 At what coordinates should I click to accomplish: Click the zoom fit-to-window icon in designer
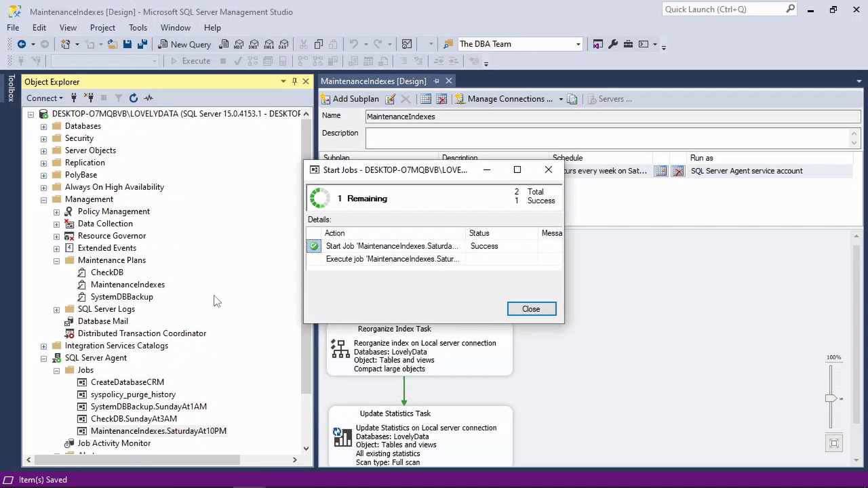pyautogui.click(x=834, y=443)
